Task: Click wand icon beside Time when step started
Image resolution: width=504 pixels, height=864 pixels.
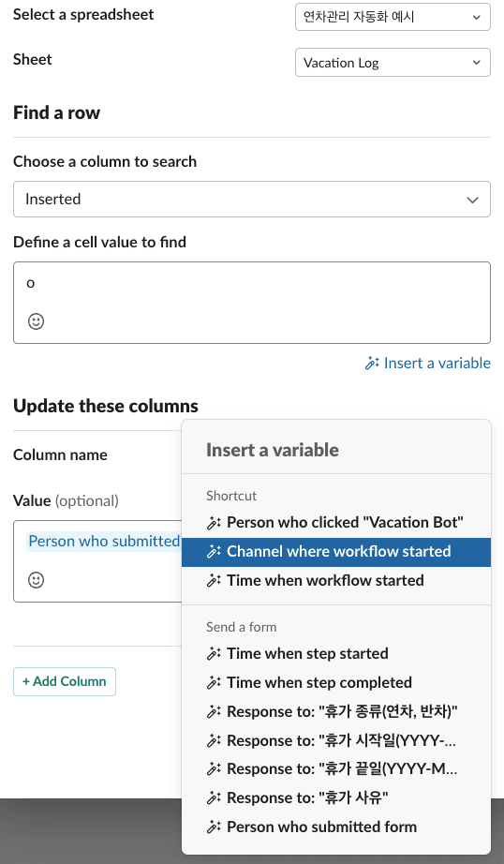Action: click(214, 653)
